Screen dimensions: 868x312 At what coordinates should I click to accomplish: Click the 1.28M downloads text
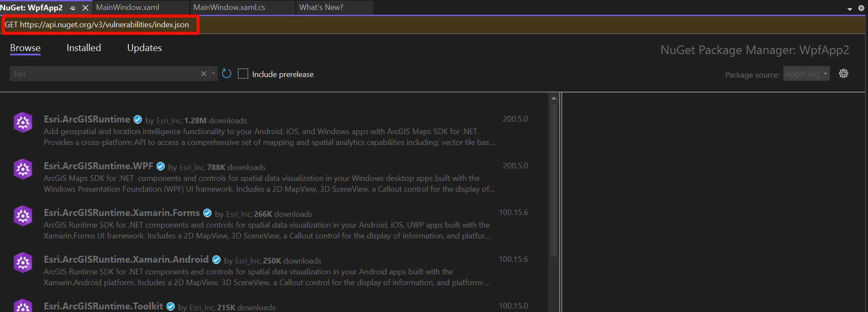coord(215,121)
